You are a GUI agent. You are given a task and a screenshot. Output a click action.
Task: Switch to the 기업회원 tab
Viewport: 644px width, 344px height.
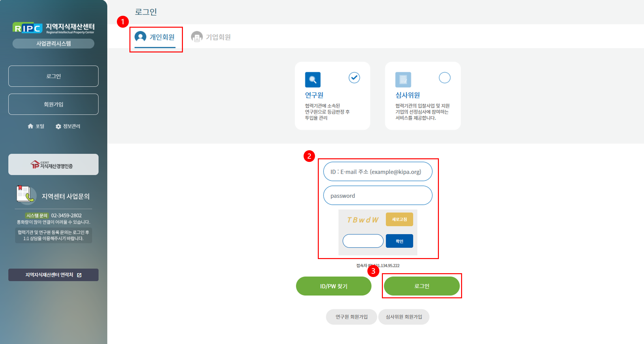(211, 37)
